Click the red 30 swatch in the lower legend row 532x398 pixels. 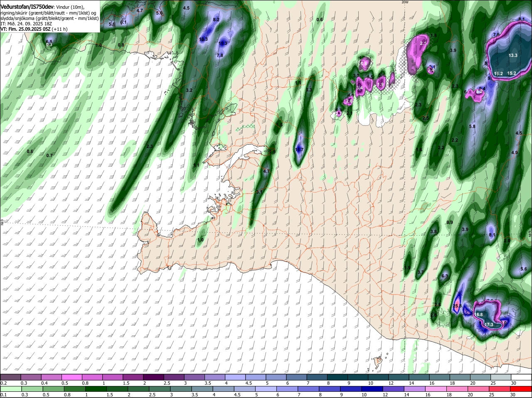[522, 389]
